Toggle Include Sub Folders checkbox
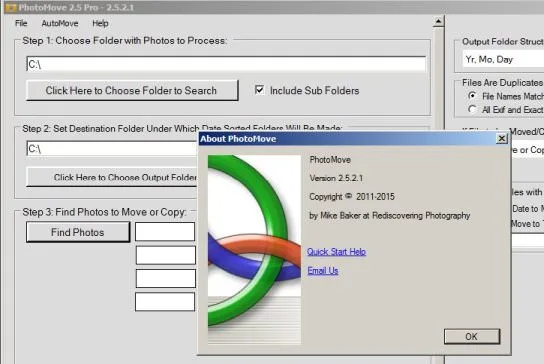 click(259, 90)
